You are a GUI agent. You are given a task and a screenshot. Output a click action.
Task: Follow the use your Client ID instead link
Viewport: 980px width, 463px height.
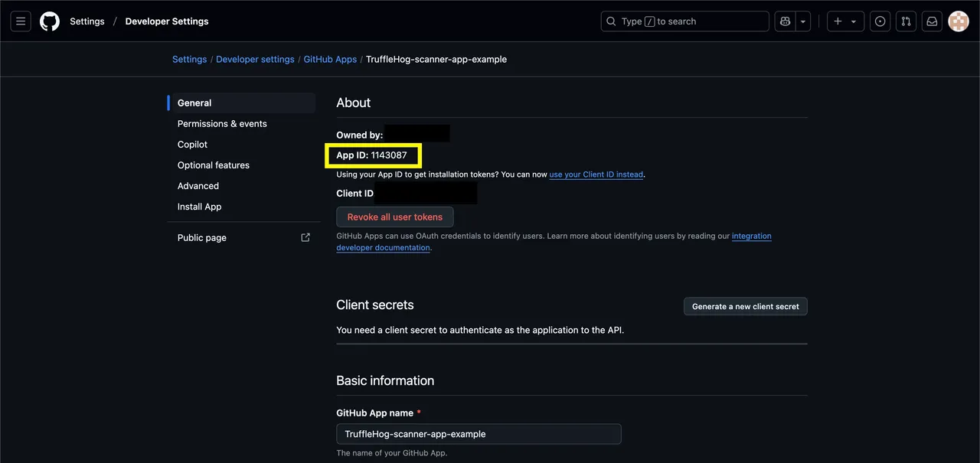point(596,174)
